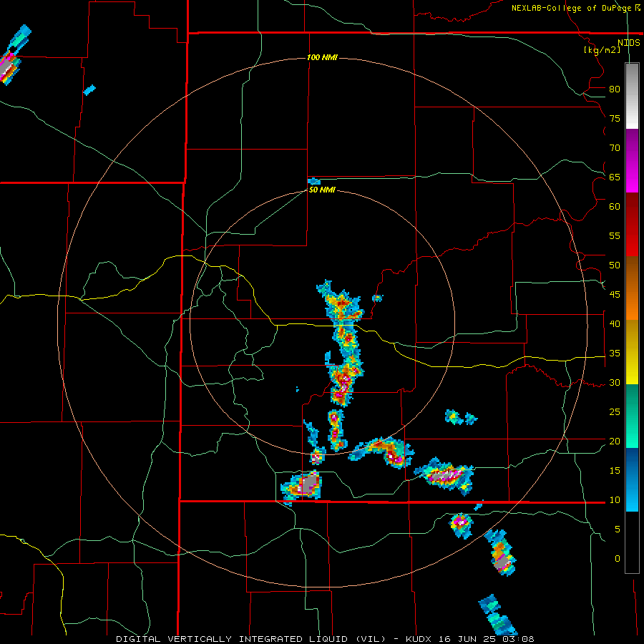Click the '50 NMI' range ring label
This screenshot has height=644, width=644.
tap(322, 190)
